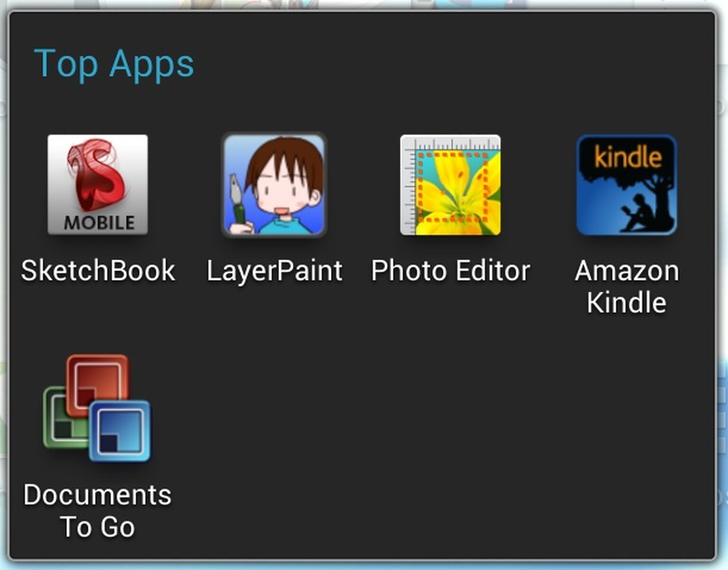Select the Amazon Kindle label text
The image size is (728, 570).
[x=627, y=286]
